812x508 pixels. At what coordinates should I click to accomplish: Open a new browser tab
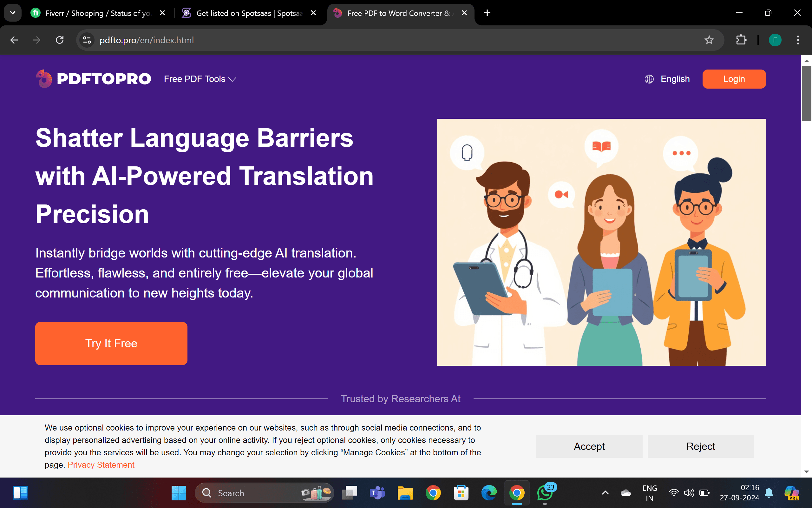point(487,13)
